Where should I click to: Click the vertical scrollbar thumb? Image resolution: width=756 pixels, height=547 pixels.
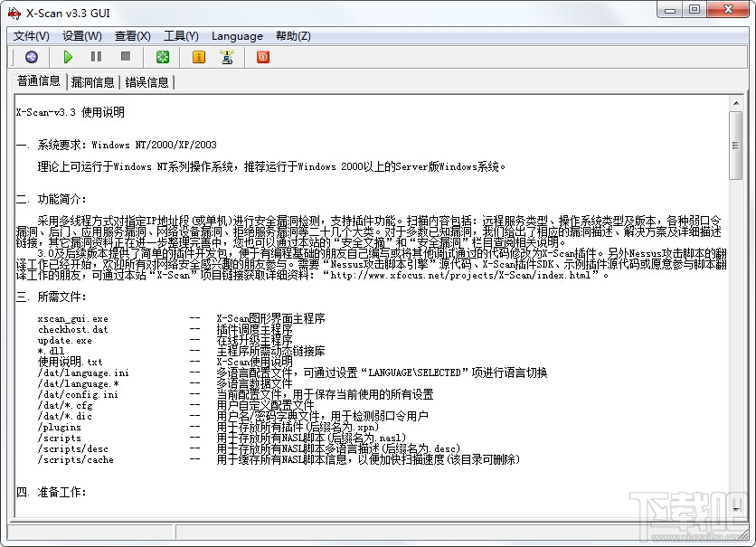tap(736, 146)
